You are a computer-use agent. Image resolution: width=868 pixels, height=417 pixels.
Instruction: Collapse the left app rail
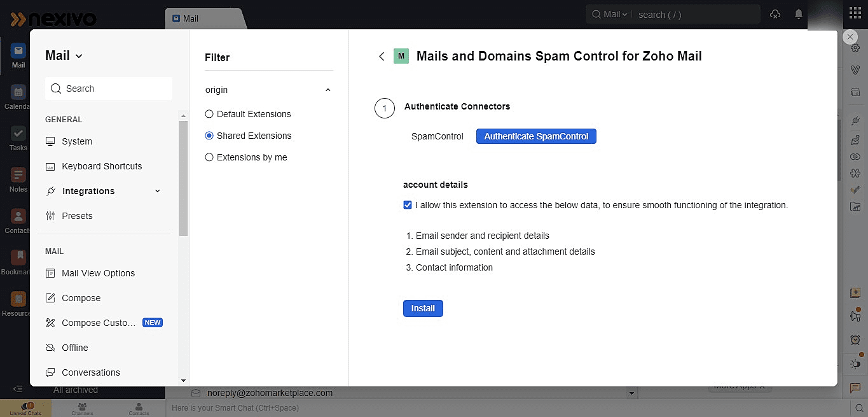pos(18,389)
